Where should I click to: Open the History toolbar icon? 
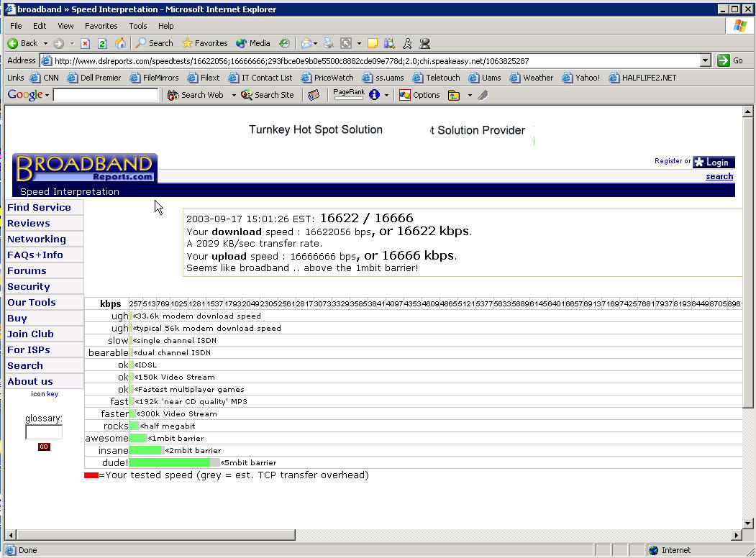284,43
